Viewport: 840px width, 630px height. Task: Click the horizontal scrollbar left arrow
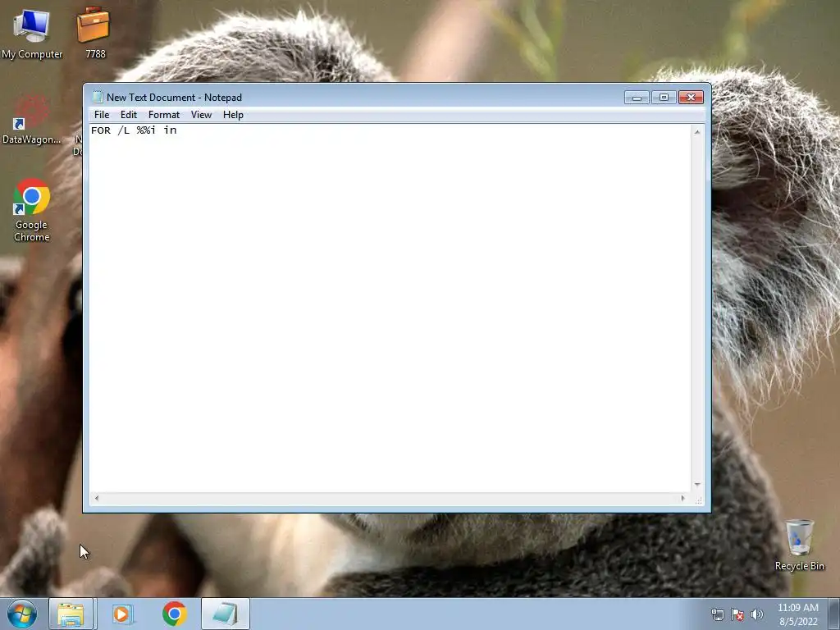tap(97, 498)
